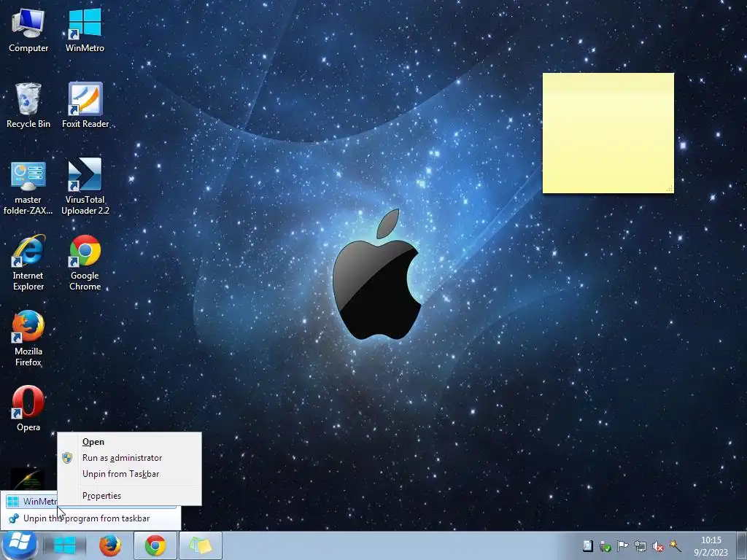Select the Opera desktop shortcut
The image size is (747, 560).
(x=28, y=408)
